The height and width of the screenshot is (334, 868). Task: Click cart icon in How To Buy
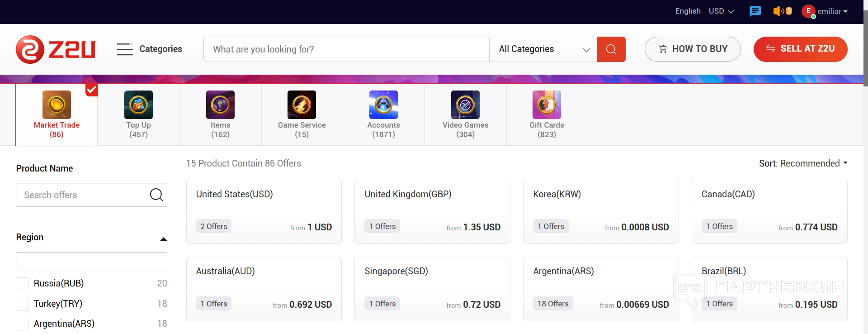click(x=662, y=49)
